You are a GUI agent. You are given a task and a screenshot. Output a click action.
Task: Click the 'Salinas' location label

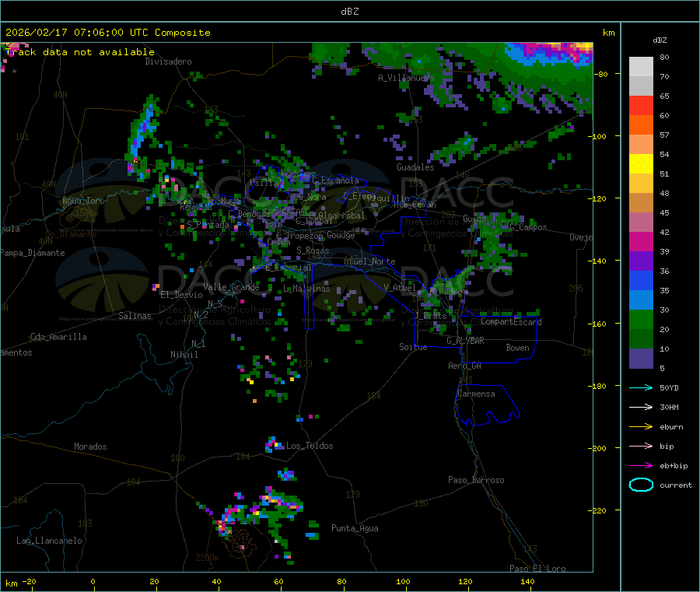click(x=135, y=316)
